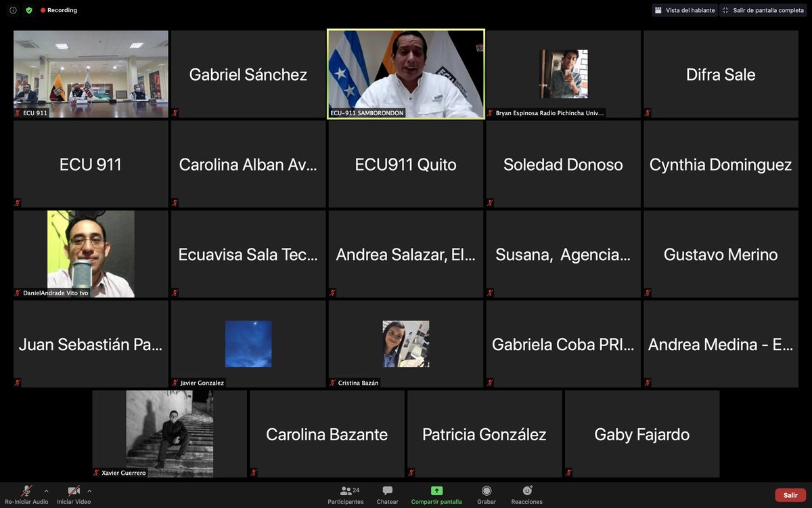Viewport: 812px width, 508px height.
Task: Click muted mic icon beside Javier Gonzalez
Action: tap(175, 383)
